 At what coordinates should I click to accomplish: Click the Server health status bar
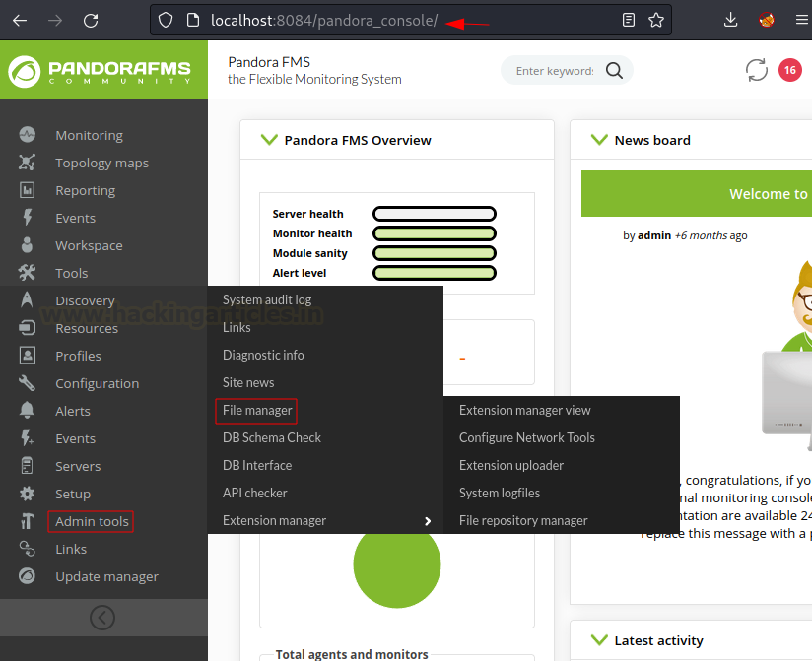pos(434,213)
